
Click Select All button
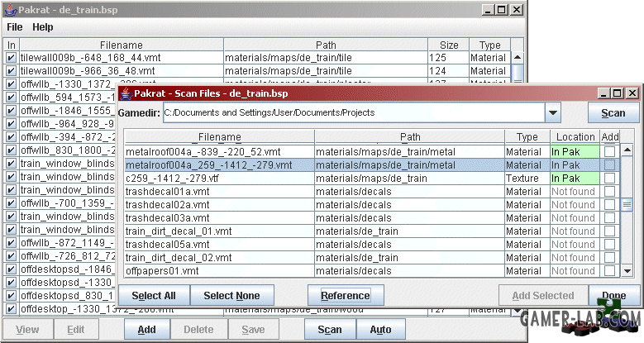pos(154,296)
